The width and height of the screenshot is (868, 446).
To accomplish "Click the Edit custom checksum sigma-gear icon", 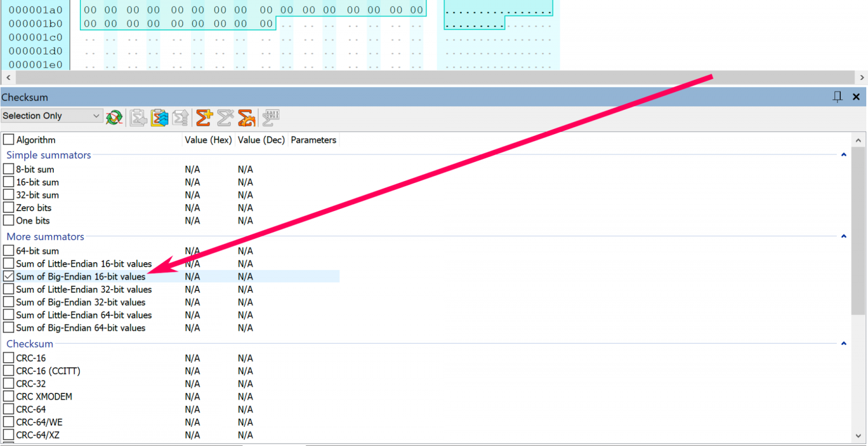I will (x=247, y=117).
